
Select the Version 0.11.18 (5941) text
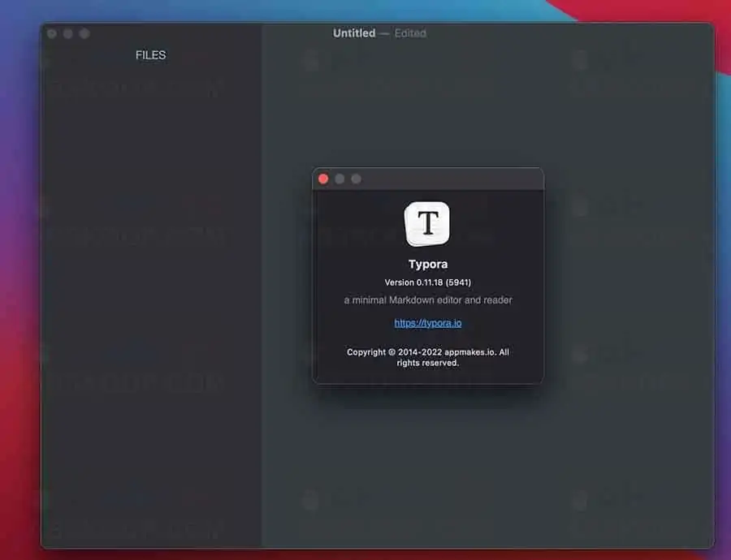(x=428, y=283)
